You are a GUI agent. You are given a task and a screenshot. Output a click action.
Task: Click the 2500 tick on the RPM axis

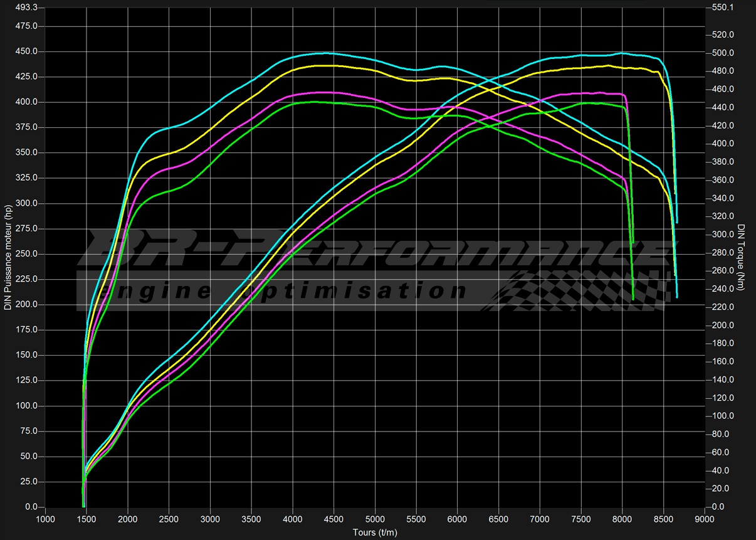pyautogui.click(x=169, y=519)
